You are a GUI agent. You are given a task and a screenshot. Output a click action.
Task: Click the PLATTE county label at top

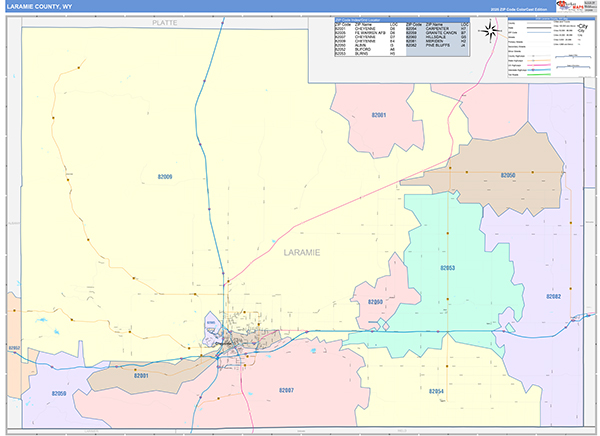164,21
